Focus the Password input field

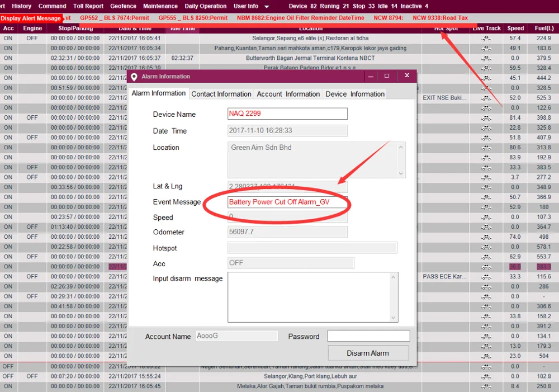(368, 336)
